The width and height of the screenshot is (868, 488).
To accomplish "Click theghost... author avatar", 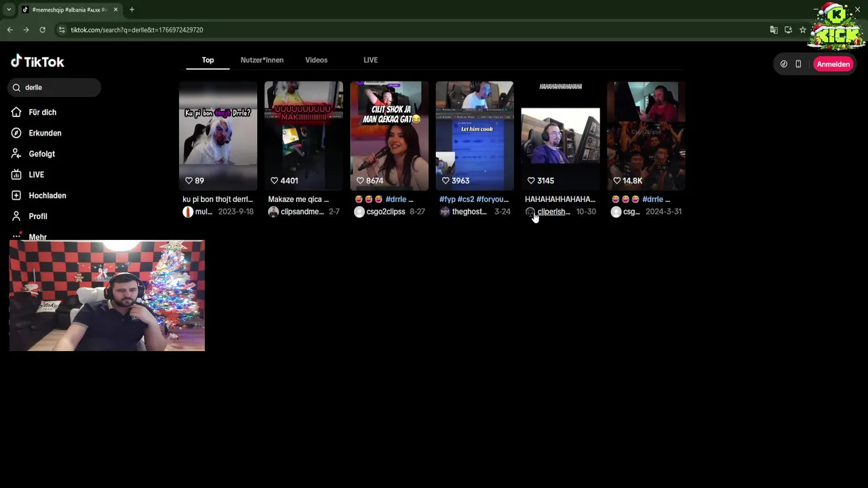I will coord(445,212).
